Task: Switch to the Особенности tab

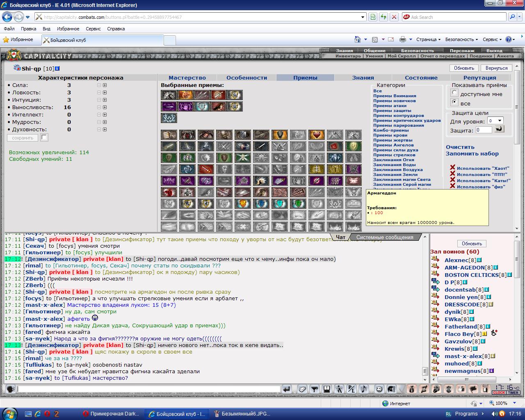Action: point(247,78)
